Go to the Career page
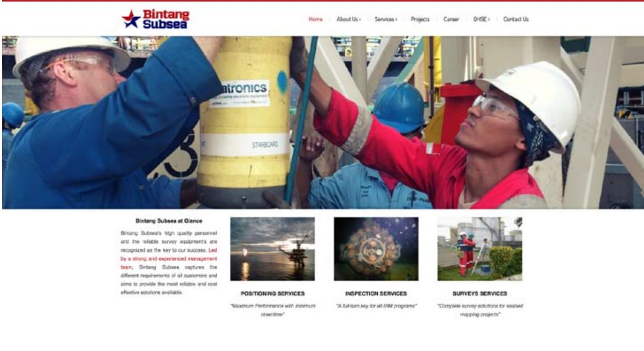Image resolution: width=644 pixels, height=351 pixels. click(x=451, y=19)
